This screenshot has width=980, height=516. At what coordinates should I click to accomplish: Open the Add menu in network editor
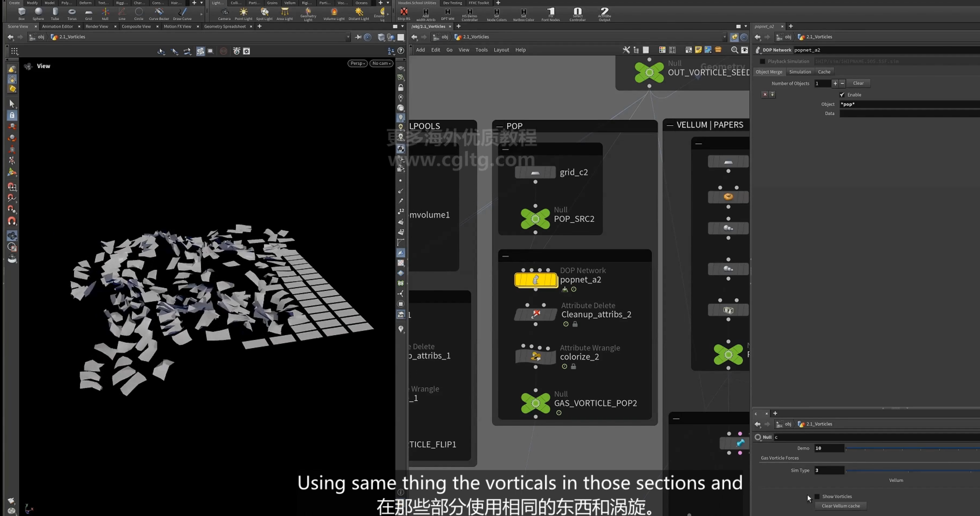click(x=420, y=50)
